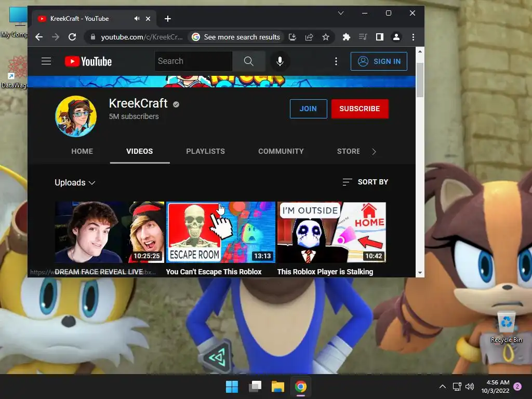Click the volume speaker tray icon
The height and width of the screenshot is (399, 532).
click(x=470, y=387)
